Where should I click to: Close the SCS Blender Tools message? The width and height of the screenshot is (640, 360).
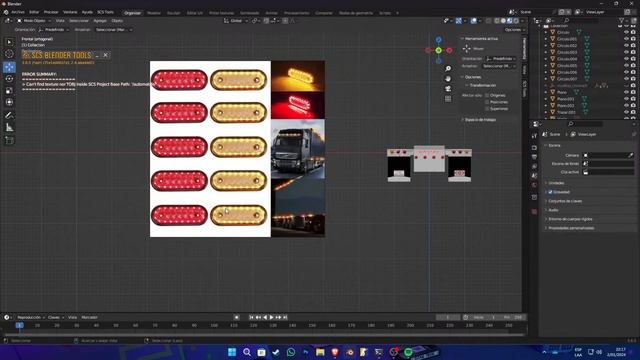tap(105, 55)
